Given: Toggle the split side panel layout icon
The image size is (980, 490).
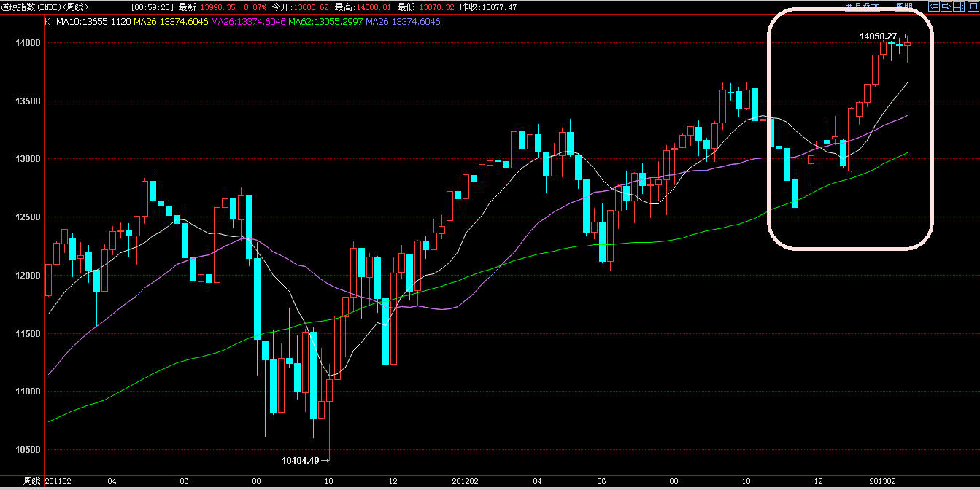Looking at the screenshot, I should pos(959,7).
